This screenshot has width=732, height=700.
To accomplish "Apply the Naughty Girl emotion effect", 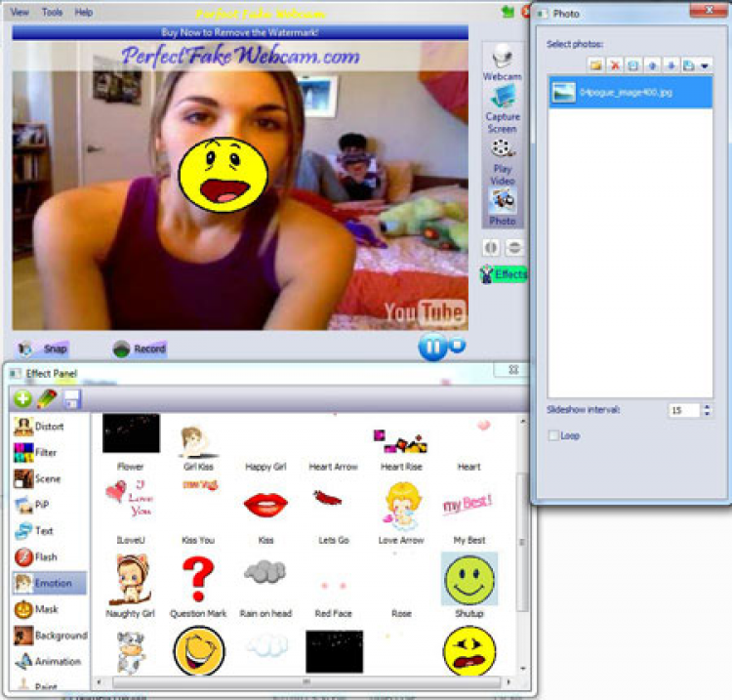I will pyautogui.click(x=130, y=585).
